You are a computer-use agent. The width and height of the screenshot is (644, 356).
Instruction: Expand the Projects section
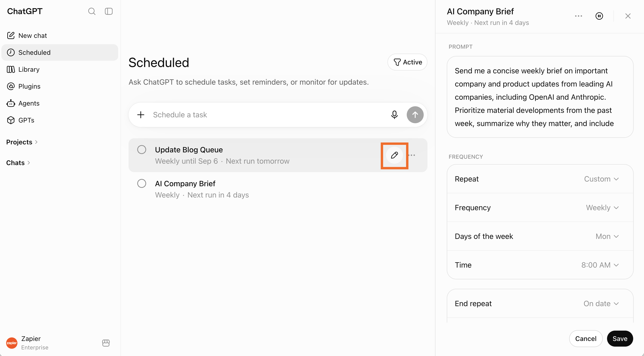(22, 142)
